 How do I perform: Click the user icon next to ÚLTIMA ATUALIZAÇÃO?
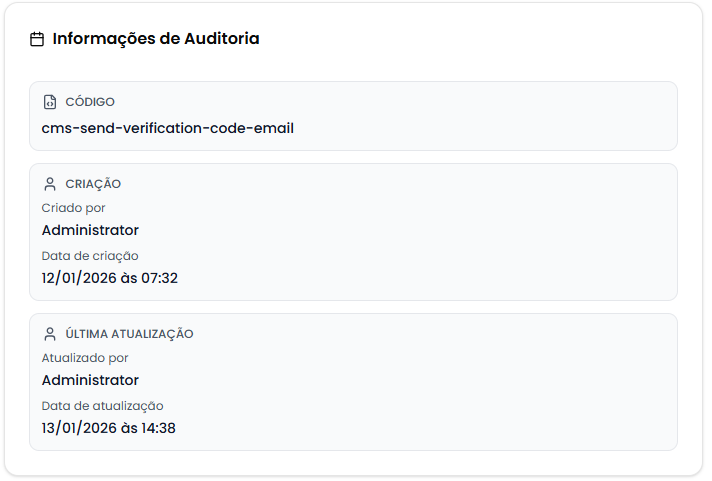tap(50, 334)
